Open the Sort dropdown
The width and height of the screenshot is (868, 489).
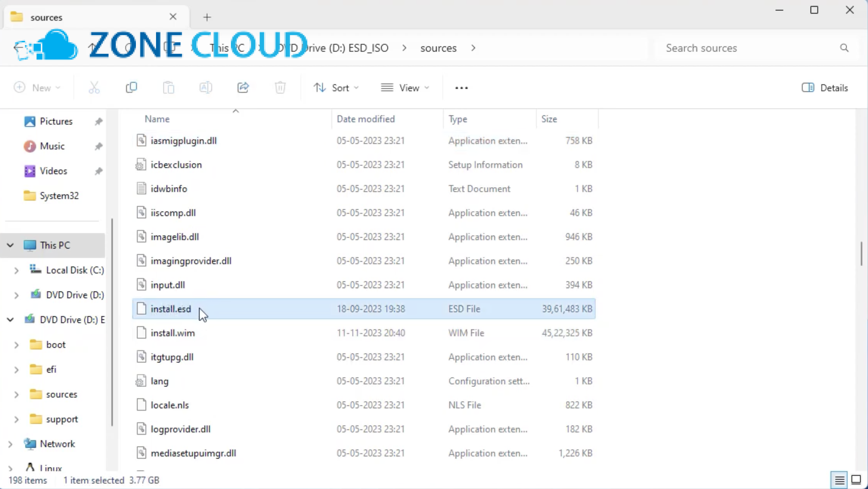tap(336, 88)
